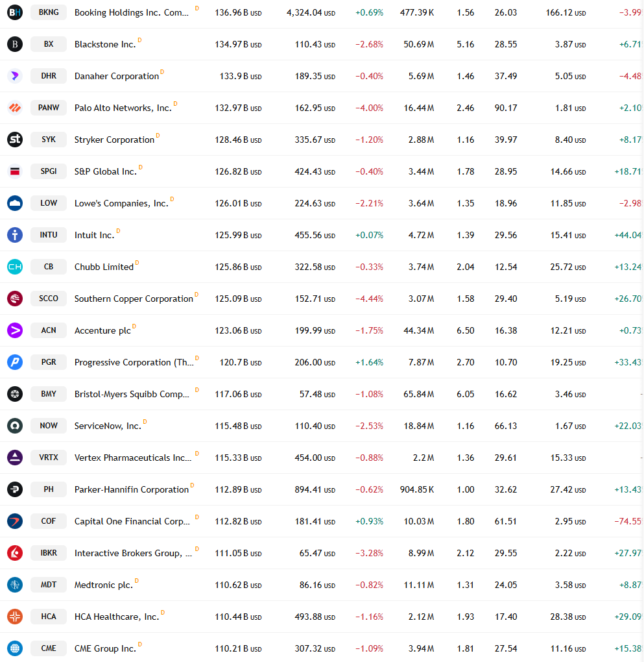Follow the Palo Alto Networks, Inc. link
The width and height of the screenshot is (644, 662).
(123, 108)
